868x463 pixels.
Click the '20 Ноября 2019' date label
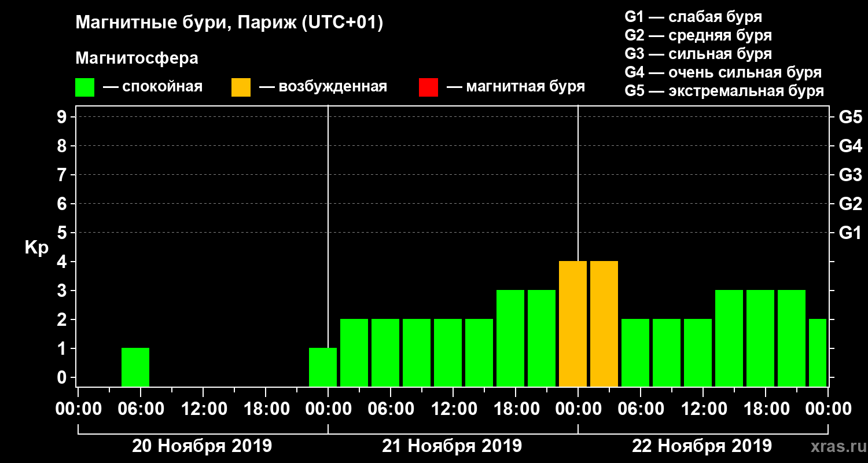pos(202,446)
